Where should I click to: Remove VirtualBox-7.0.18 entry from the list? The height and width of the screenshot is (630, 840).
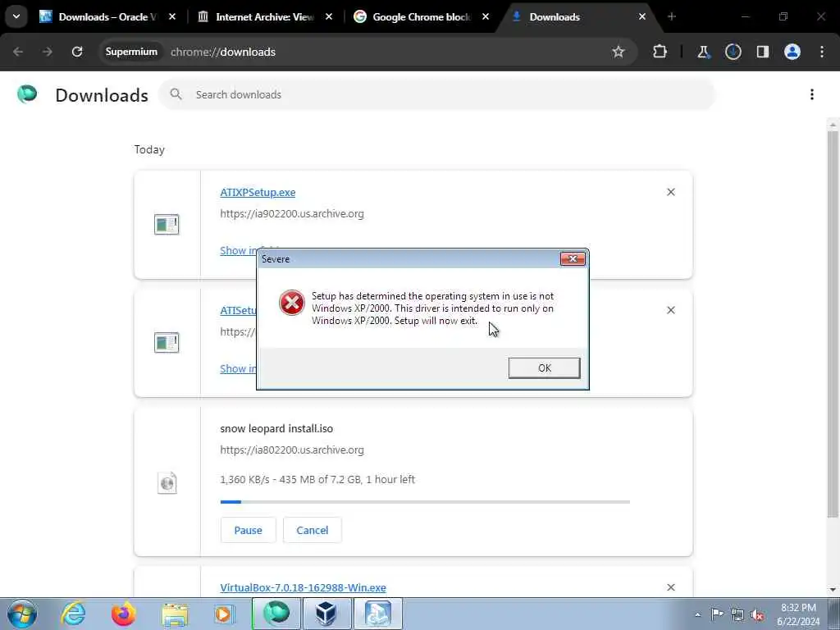tap(671, 587)
